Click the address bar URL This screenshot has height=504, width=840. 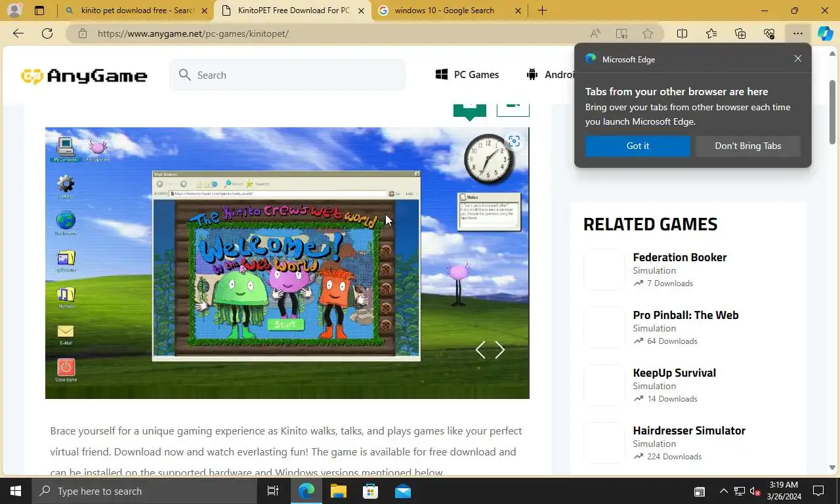coord(193,33)
